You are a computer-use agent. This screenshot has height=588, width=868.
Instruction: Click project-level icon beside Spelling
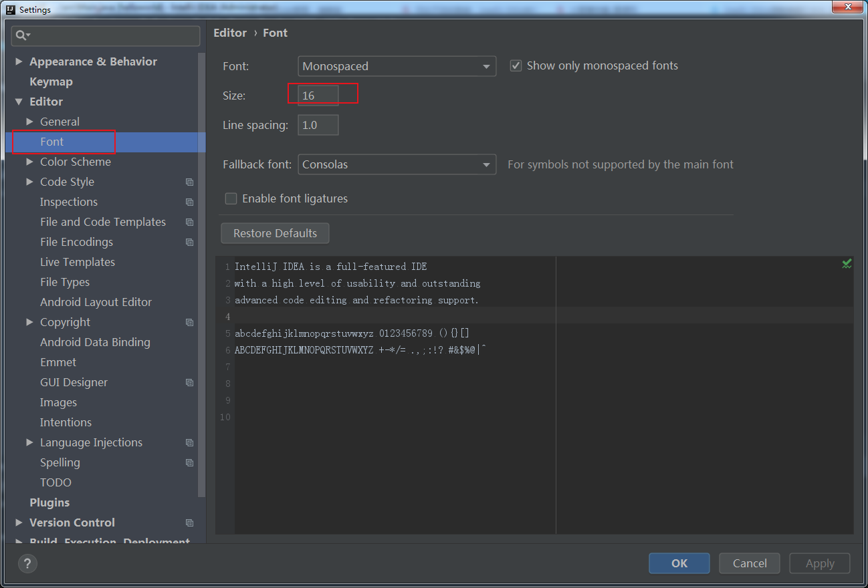(x=190, y=462)
